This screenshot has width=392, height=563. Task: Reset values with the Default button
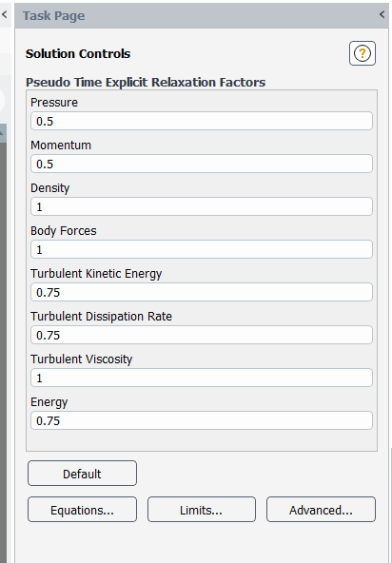coord(82,474)
